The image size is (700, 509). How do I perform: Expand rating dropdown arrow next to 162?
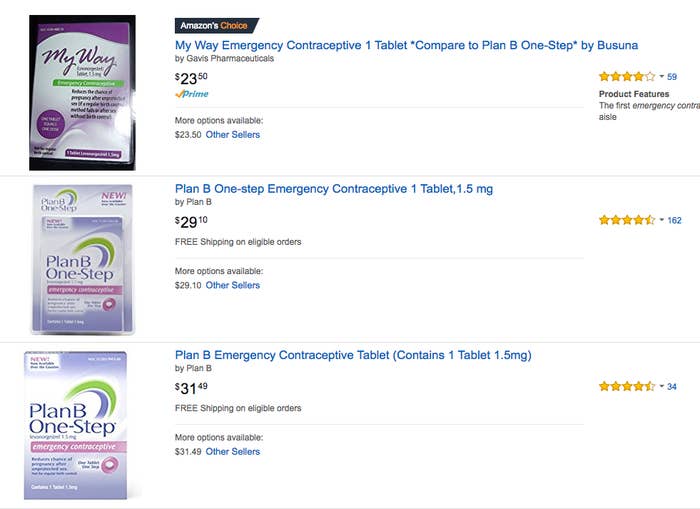tap(661, 220)
